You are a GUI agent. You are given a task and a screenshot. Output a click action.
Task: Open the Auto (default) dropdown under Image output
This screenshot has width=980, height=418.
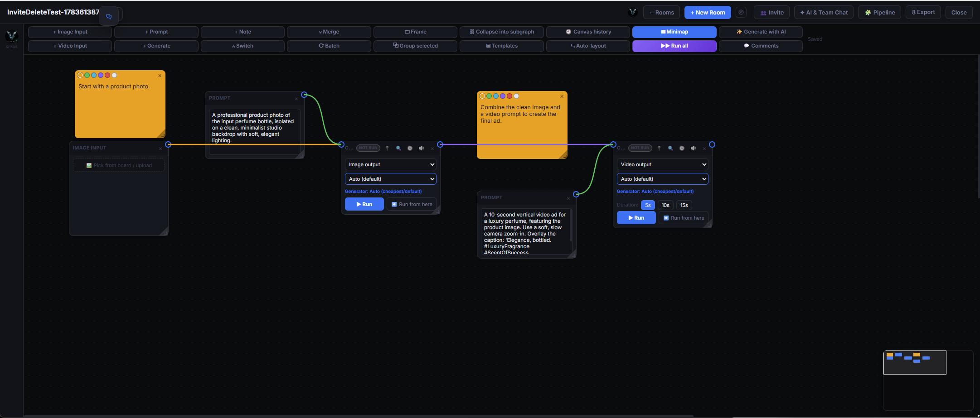tap(390, 179)
